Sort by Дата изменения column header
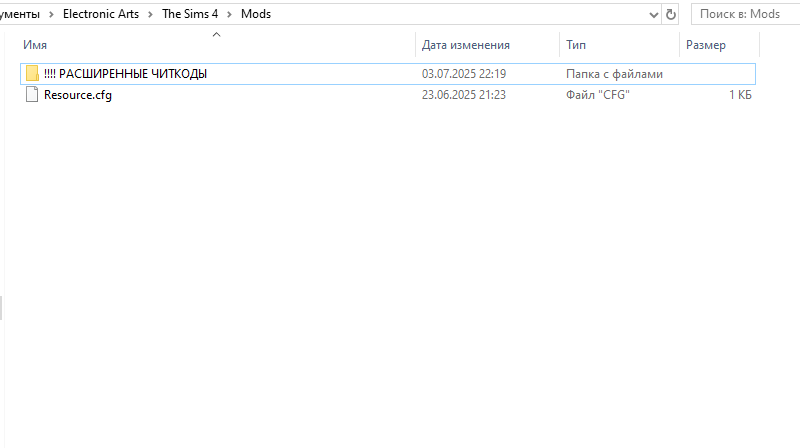This screenshot has height=448, width=800. pyautogui.click(x=465, y=45)
